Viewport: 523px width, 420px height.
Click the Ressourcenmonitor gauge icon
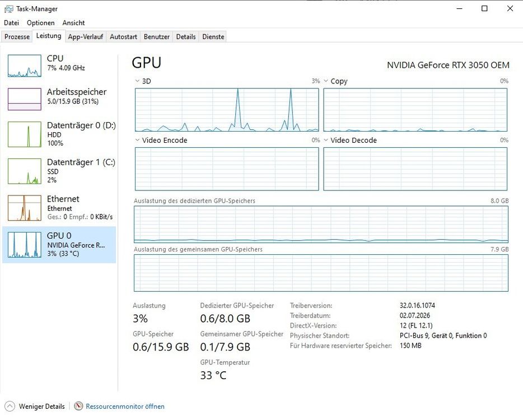(78, 406)
